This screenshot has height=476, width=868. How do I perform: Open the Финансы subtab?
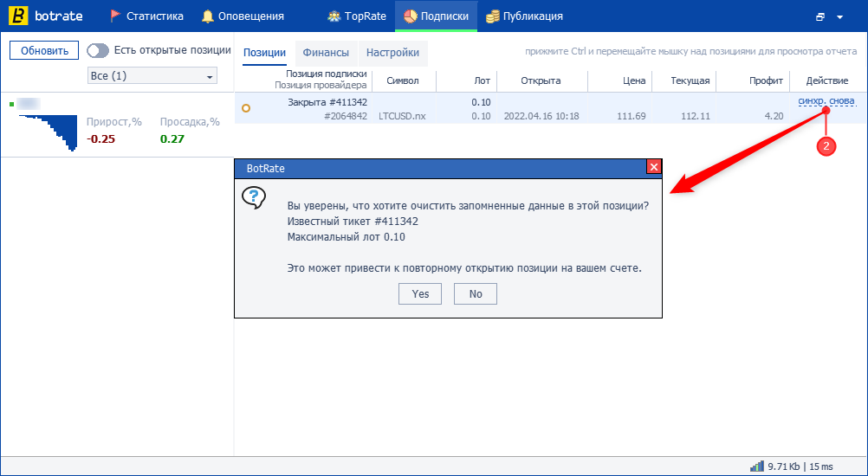pos(326,53)
